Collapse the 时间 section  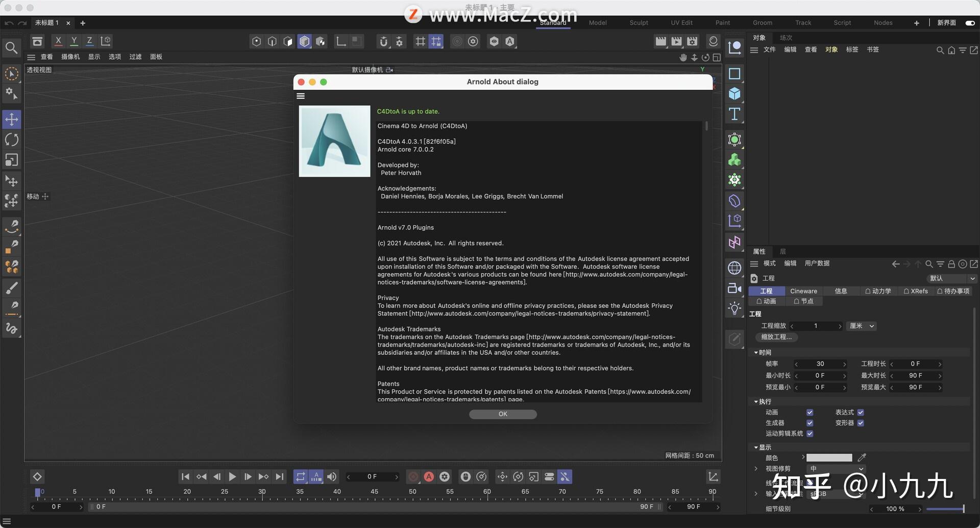coord(756,352)
